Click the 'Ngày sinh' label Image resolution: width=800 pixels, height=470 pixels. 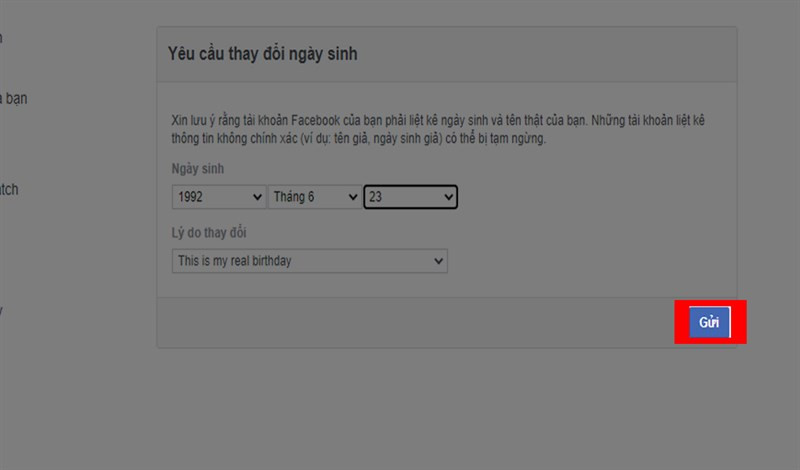pos(197,168)
